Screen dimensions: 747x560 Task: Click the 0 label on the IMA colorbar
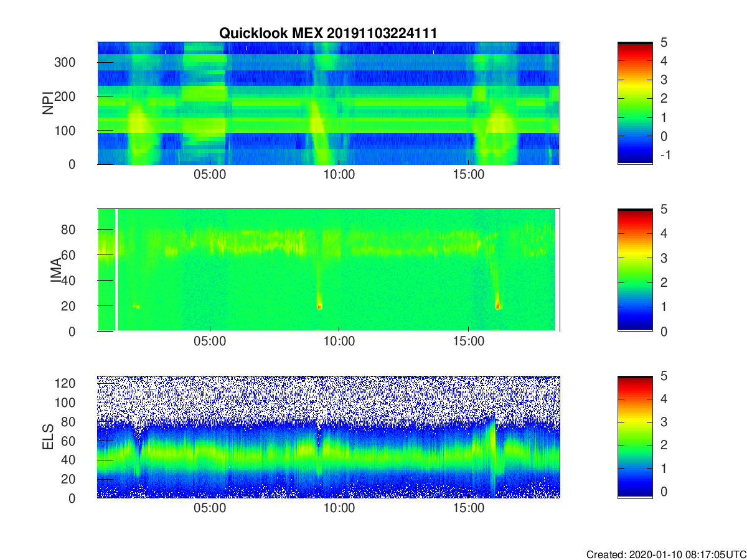[664, 332]
